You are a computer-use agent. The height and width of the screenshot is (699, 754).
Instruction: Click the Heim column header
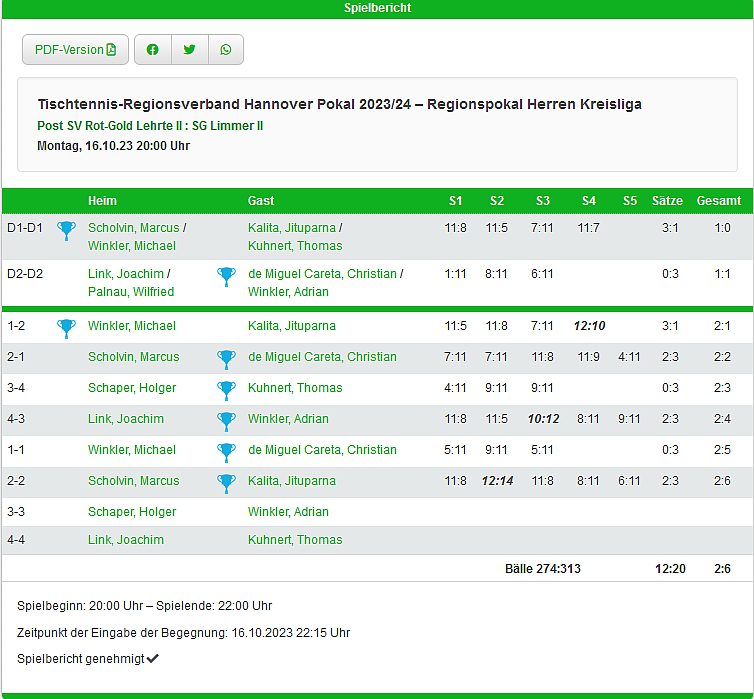tap(102, 201)
